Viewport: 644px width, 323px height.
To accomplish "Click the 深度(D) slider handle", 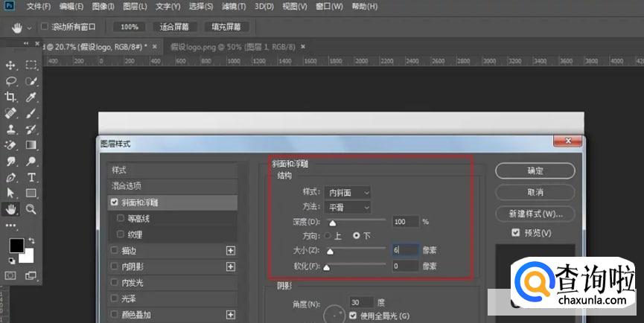I will click(x=333, y=223).
